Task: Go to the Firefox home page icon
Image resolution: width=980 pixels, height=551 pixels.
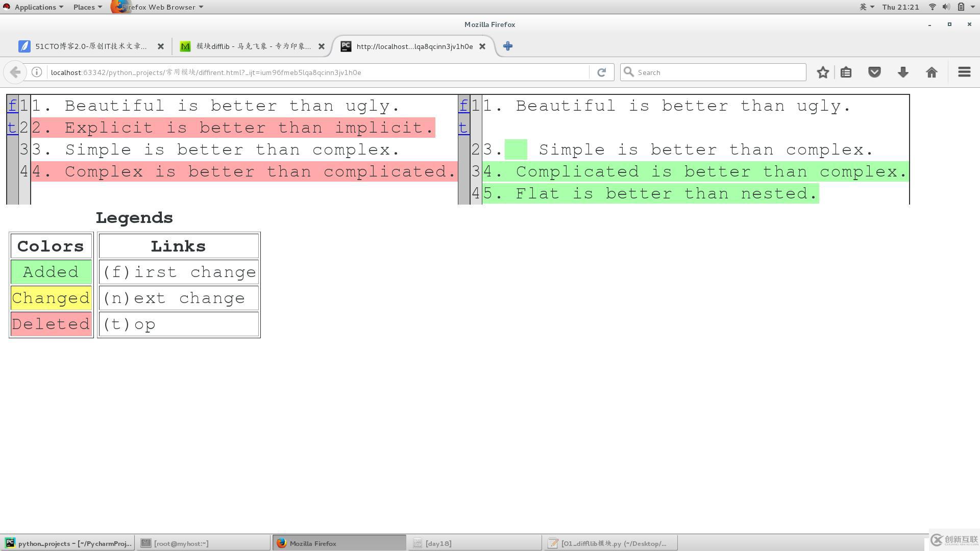Action: click(932, 72)
